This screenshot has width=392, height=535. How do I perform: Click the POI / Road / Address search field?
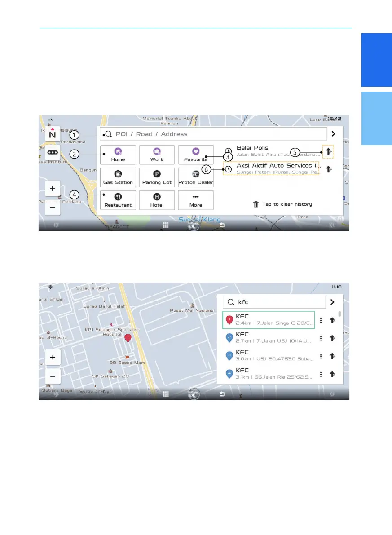(x=213, y=134)
